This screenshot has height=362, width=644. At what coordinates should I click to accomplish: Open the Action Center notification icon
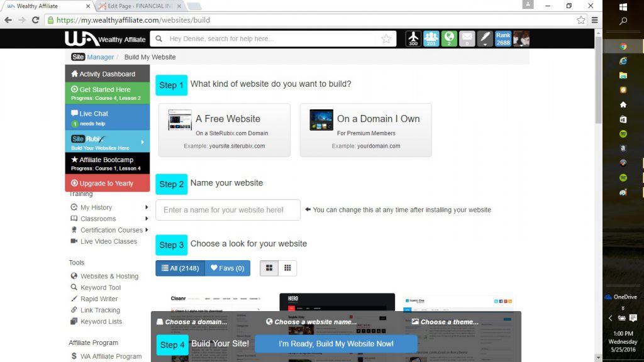(633, 318)
